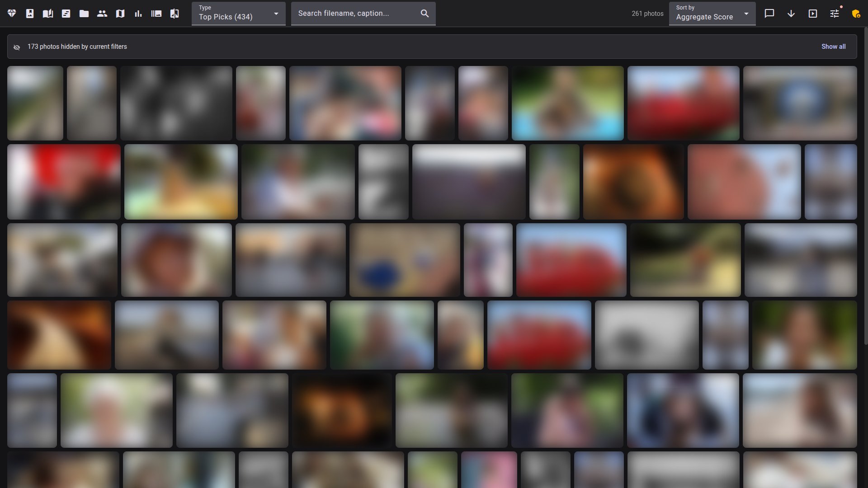
Task: Open the yellow shield user icon
Action: click(856, 14)
